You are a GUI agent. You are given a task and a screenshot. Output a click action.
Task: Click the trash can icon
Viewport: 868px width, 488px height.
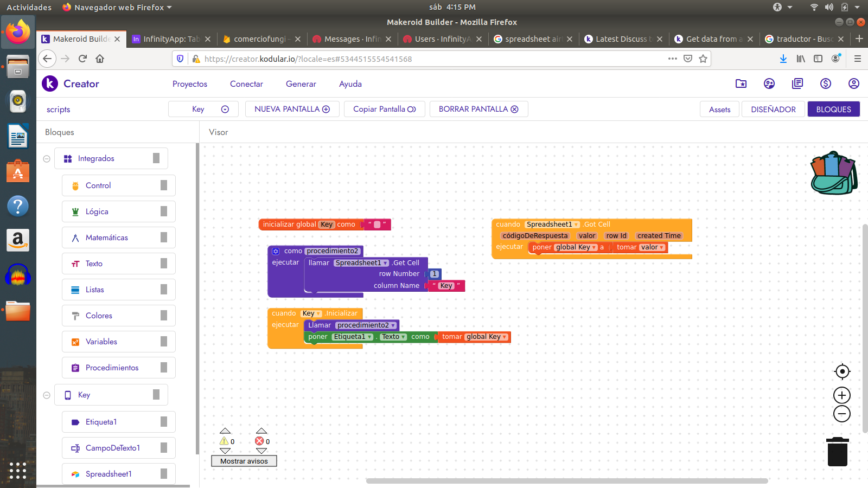[837, 452]
